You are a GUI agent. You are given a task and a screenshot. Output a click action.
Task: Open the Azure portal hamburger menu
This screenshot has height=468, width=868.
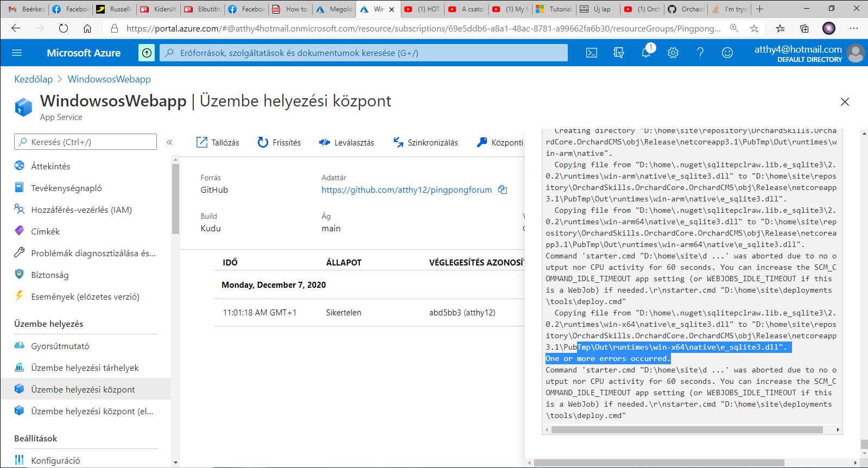(17, 53)
